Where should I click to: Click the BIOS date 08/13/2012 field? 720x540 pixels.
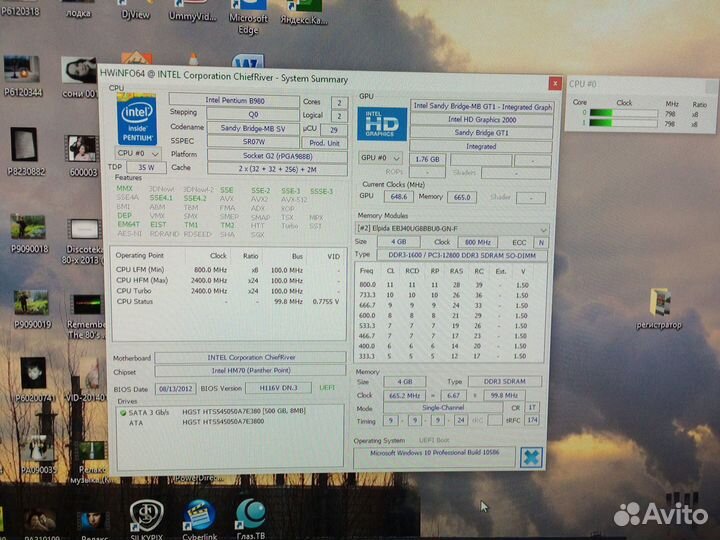click(175, 389)
